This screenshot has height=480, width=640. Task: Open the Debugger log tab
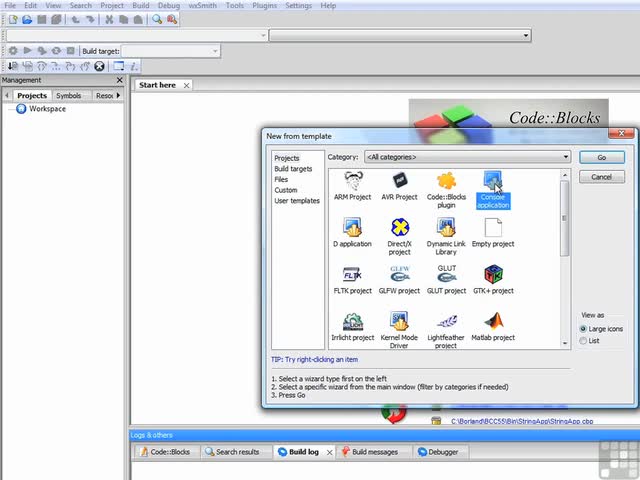pyautogui.click(x=438, y=452)
